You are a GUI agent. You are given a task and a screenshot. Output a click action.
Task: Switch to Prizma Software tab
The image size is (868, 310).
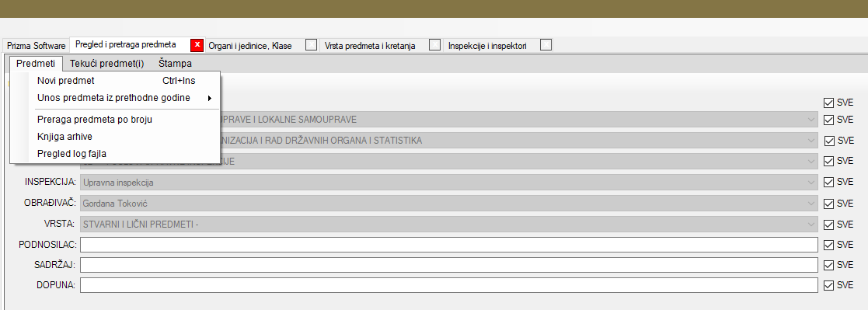pos(36,46)
